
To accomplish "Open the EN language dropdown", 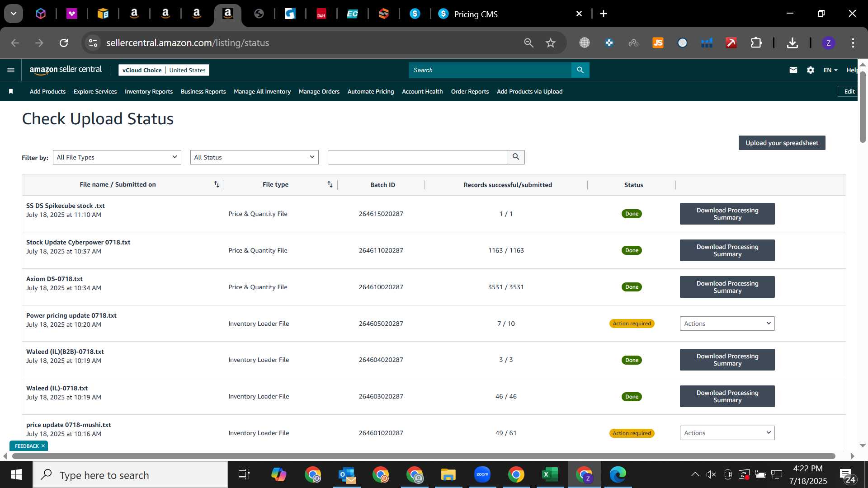I will tap(830, 70).
